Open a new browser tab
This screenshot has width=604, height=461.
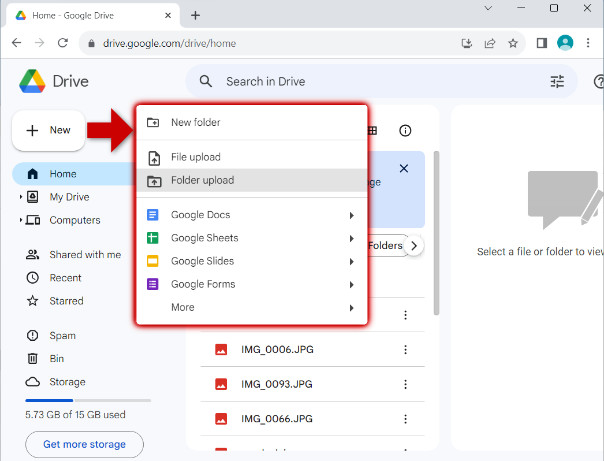[195, 15]
